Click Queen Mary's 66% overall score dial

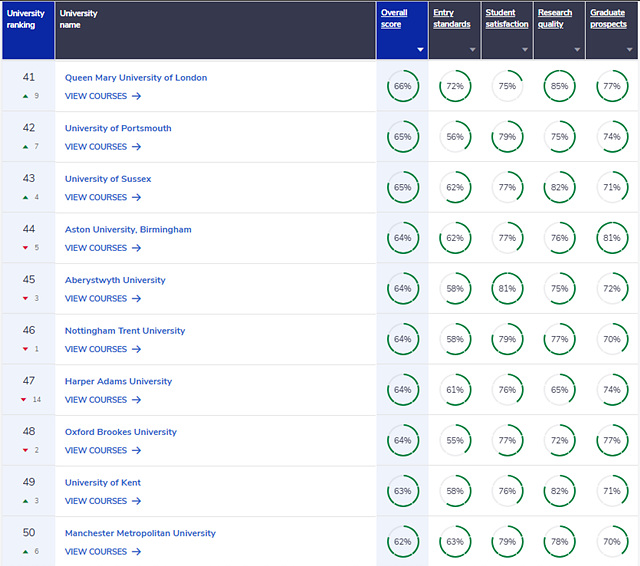(x=402, y=86)
